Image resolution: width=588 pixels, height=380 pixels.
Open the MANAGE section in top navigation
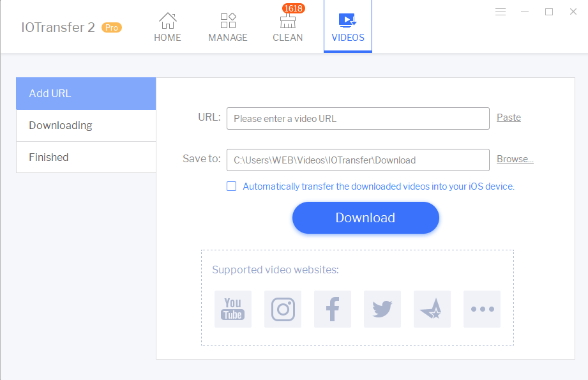click(228, 27)
